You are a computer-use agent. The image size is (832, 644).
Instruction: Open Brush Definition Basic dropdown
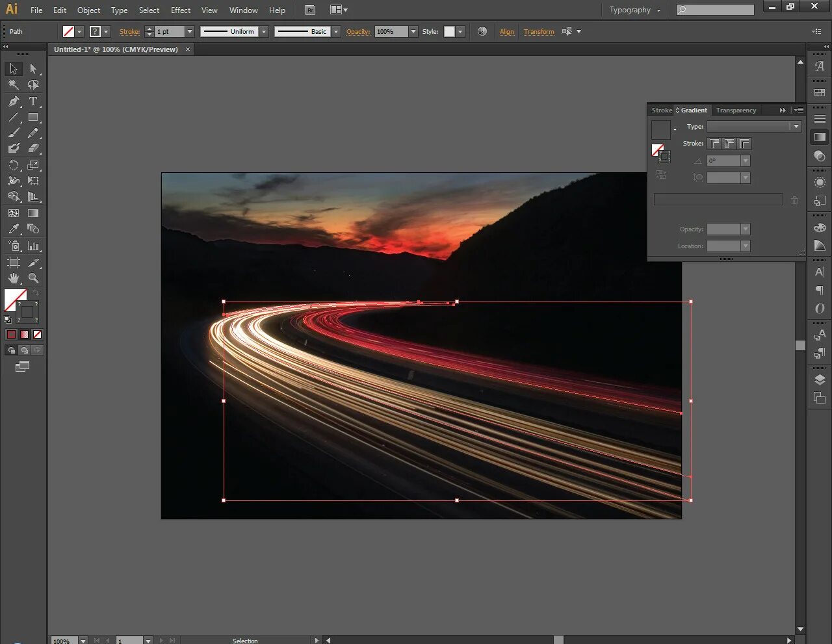336,31
